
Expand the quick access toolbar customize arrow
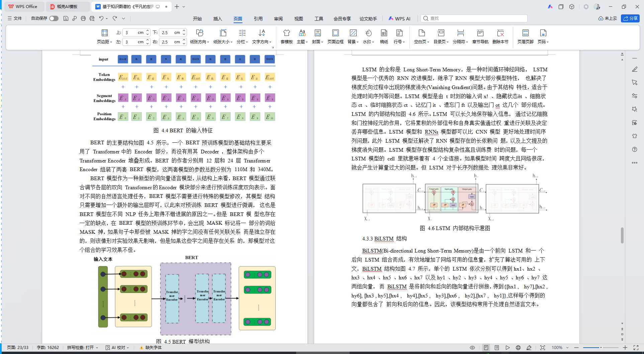click(123, 18)
